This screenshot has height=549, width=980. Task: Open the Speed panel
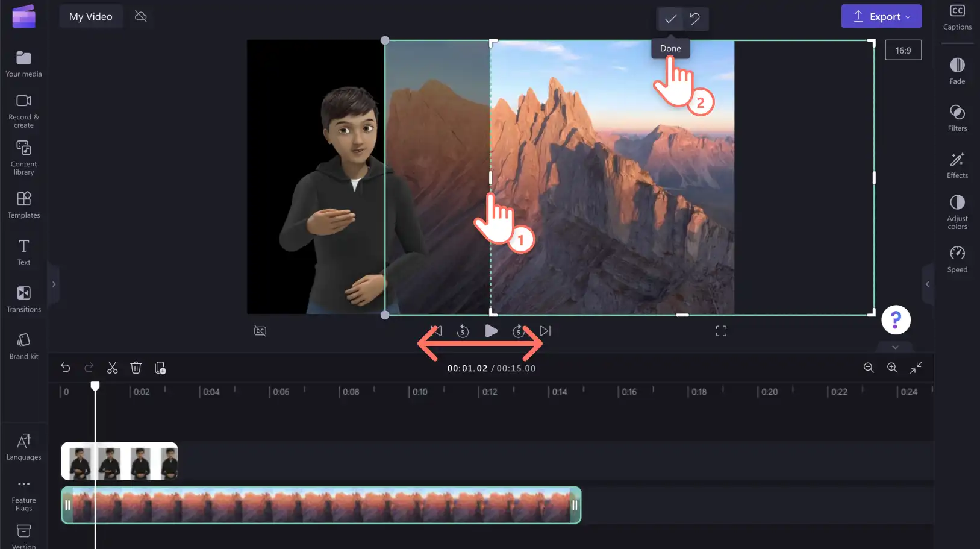click(x=957, y=259)
